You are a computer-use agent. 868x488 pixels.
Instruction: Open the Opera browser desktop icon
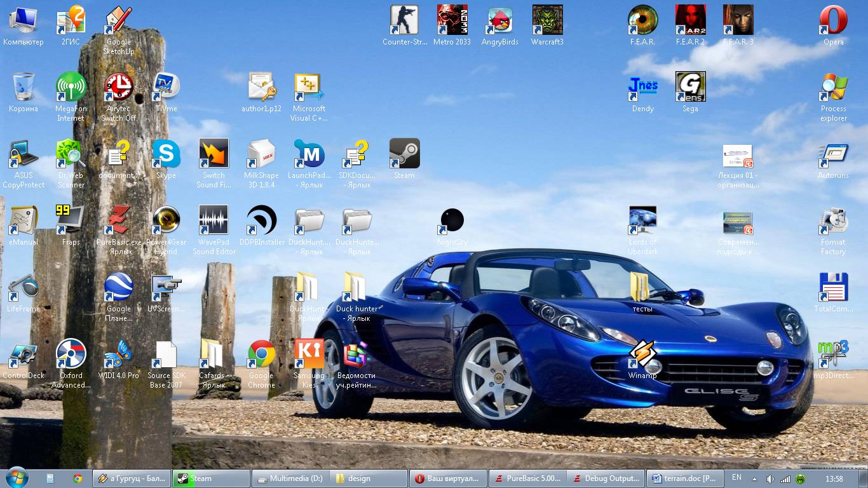[833, 21]
